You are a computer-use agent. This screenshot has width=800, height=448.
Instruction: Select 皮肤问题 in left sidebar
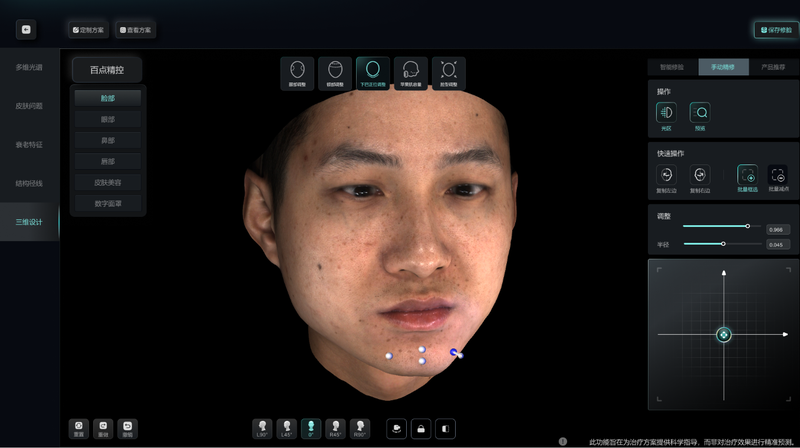29,106
